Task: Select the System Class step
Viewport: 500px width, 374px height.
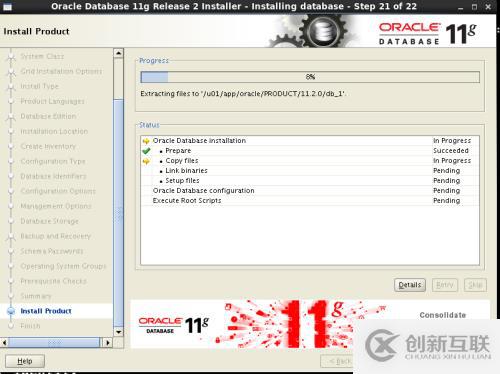Action: pos(42,56)
